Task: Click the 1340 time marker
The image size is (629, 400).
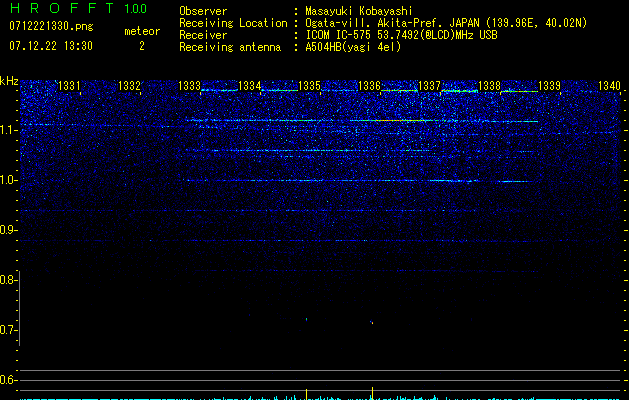Action: (x=609, y=86)
